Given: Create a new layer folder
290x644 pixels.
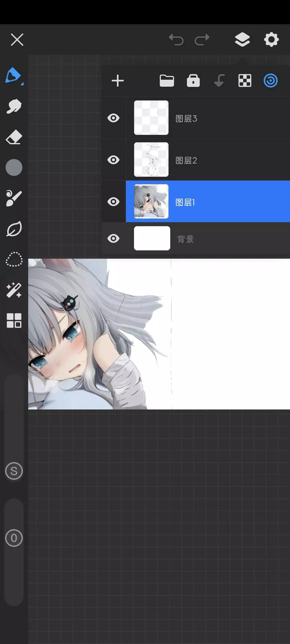Looking at the screenshot, I should 167,81.
